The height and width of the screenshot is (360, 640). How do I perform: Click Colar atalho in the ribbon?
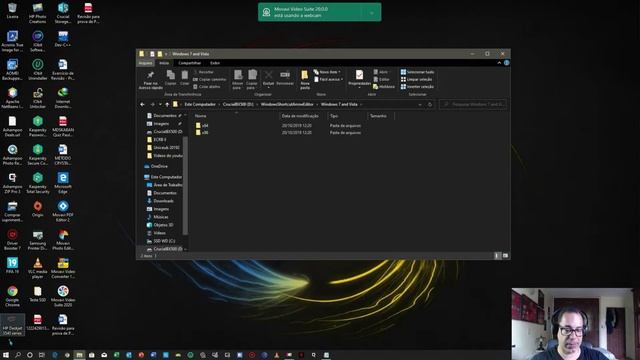207,87
